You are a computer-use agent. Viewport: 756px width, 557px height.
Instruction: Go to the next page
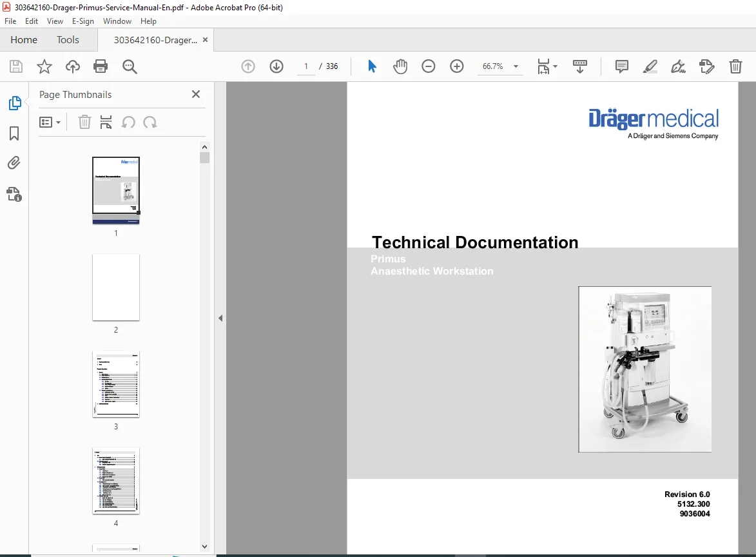[276, 66]
